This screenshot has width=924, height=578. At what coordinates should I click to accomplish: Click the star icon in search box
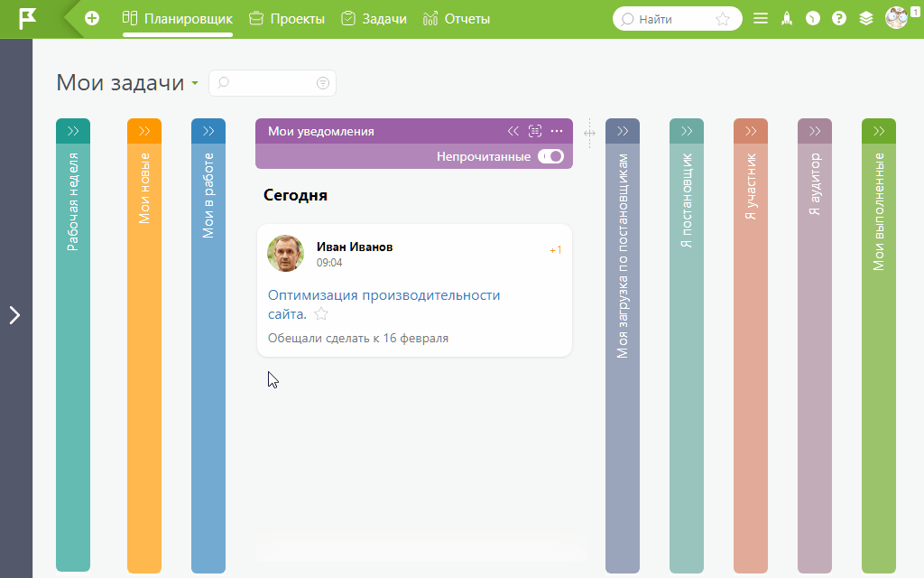click(723, 19)
